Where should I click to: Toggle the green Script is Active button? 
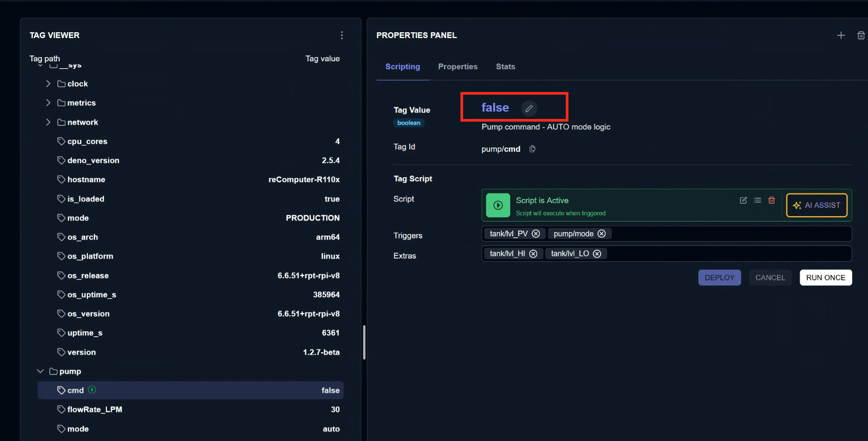pos(498,205)
